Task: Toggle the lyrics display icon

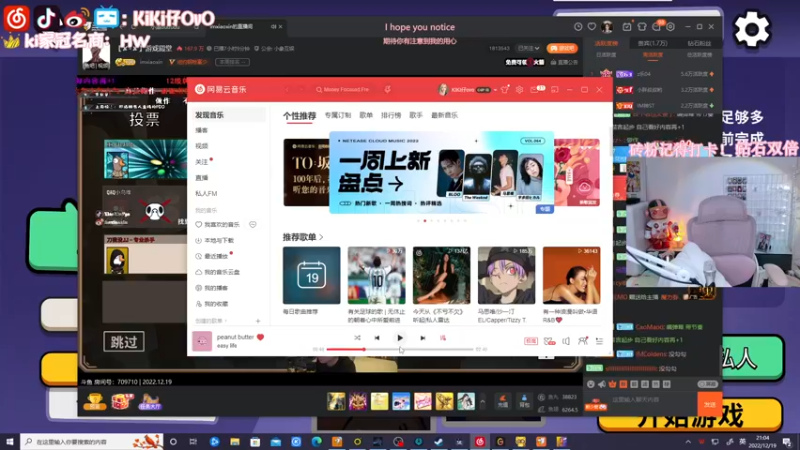Action: coord(443,338)
